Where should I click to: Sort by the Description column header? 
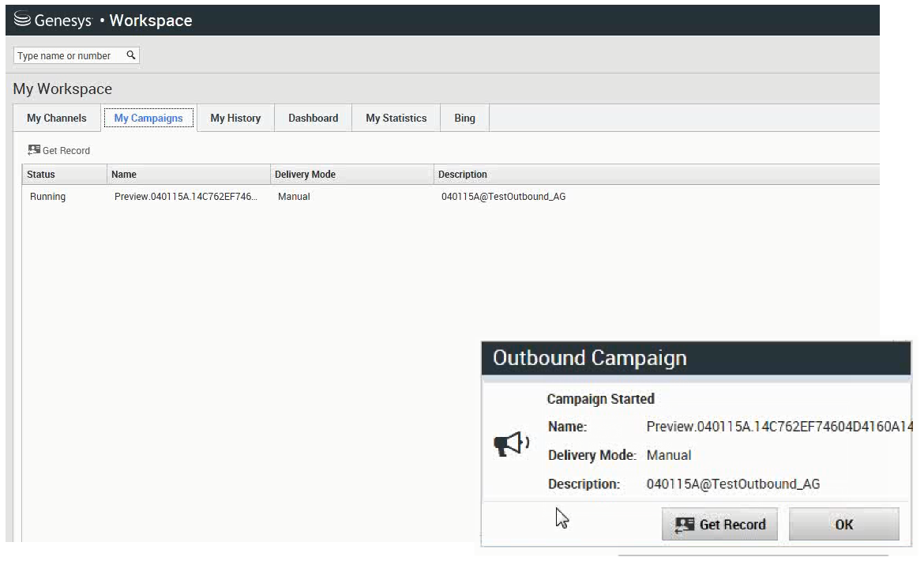coord(656,175)
